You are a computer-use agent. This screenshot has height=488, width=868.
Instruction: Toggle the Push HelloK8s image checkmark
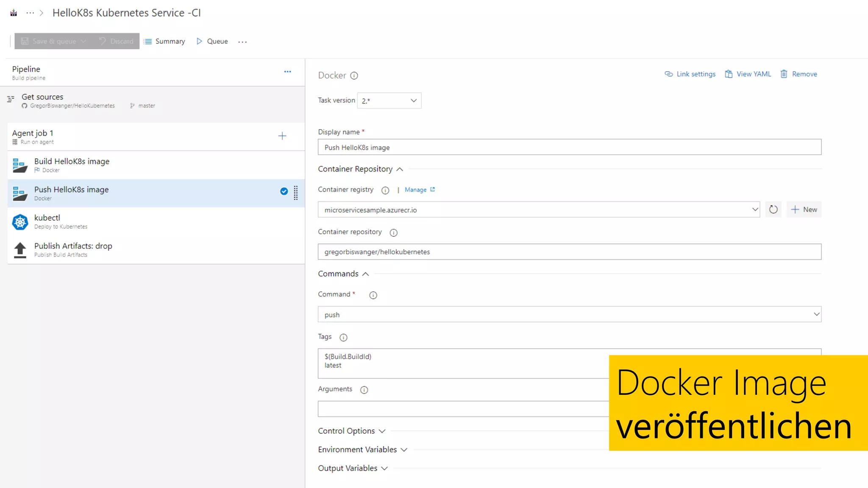tap(284, 191)
